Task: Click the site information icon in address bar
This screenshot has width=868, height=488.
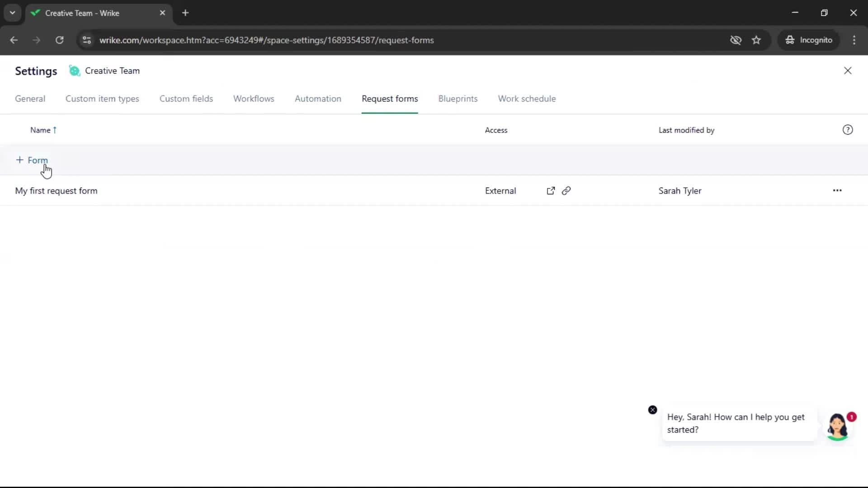Action: pos(87,40)
